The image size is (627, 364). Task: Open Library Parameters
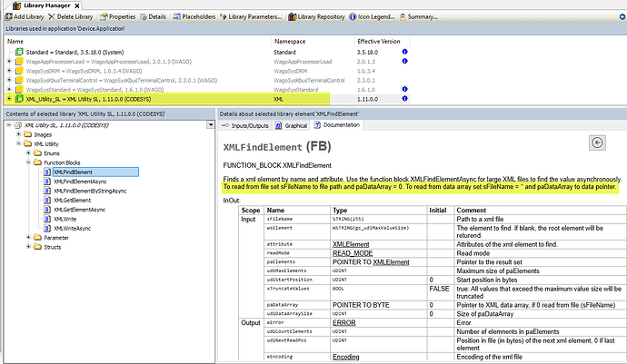[x=251, y=16]
